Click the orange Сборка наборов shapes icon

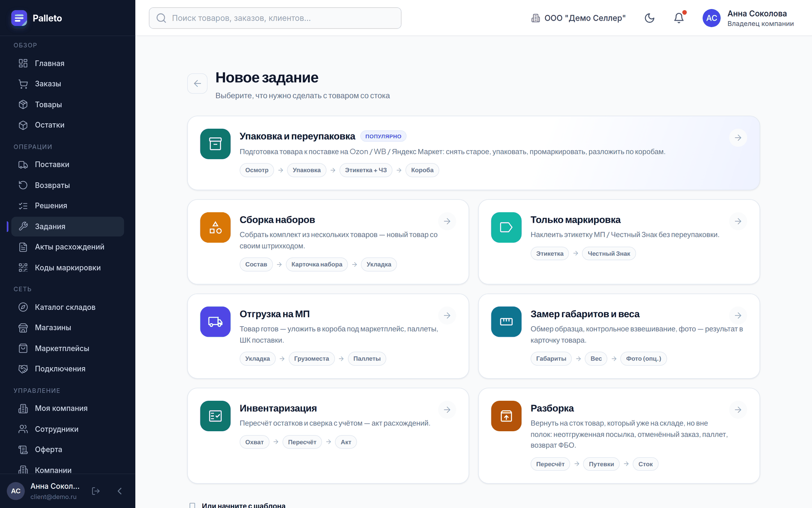[x=215, y=227]
